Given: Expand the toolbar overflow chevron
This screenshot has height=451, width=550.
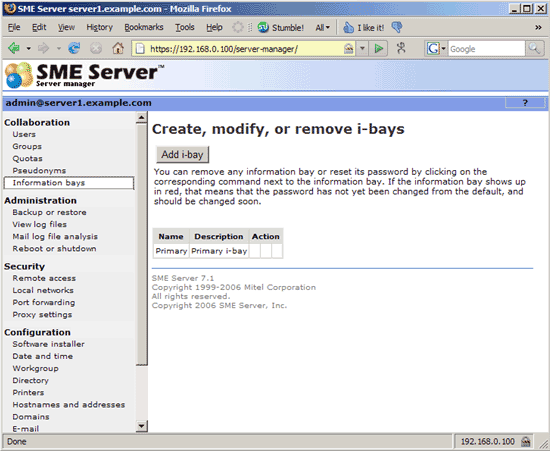Looking at the screenshot, I should (538, 27).
